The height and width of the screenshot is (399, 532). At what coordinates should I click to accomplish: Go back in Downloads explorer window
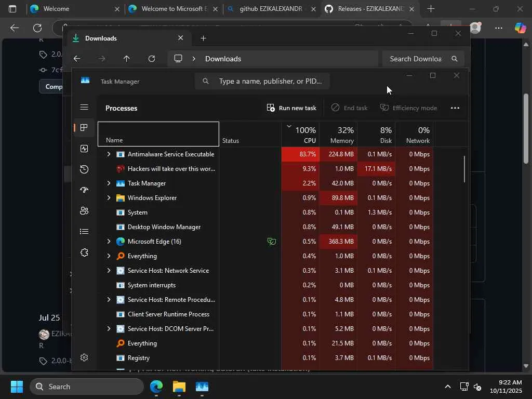(x=77, y=59)
